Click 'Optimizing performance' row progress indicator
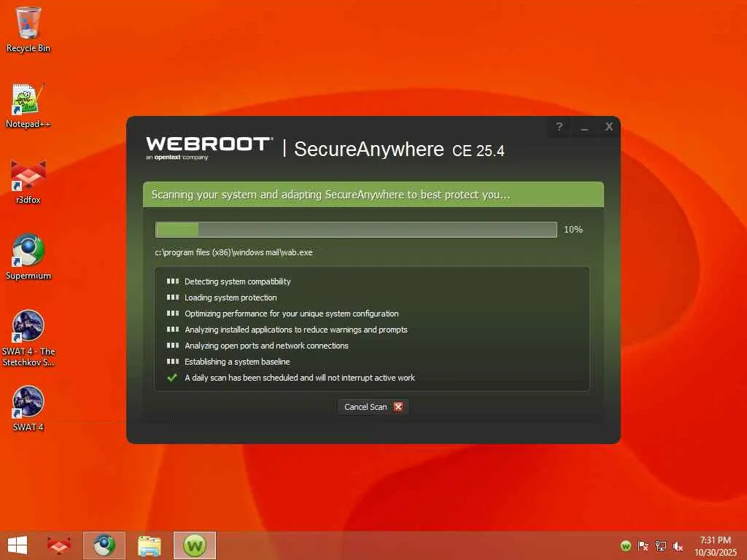 (x=172, y=314)
